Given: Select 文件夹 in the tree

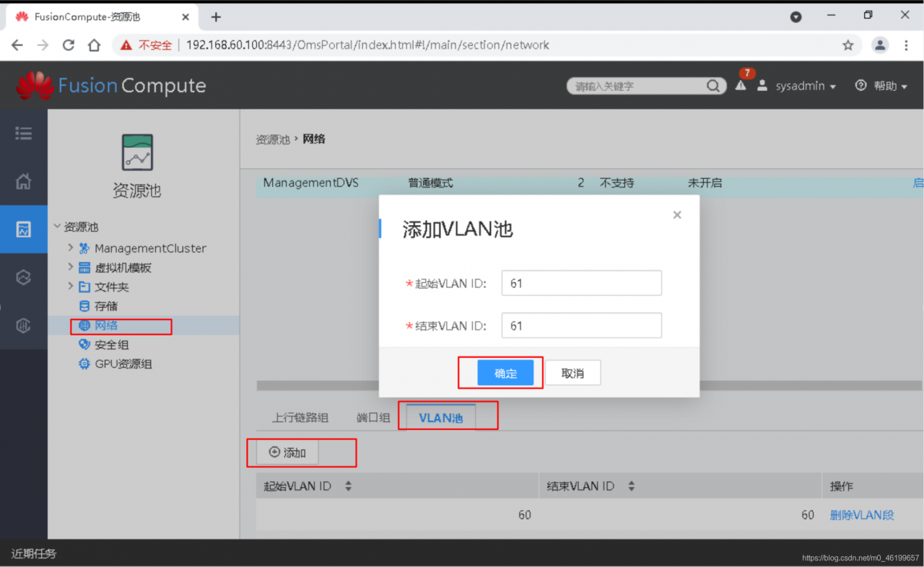Looking at the screenshot, I should (x=111, y=287).
